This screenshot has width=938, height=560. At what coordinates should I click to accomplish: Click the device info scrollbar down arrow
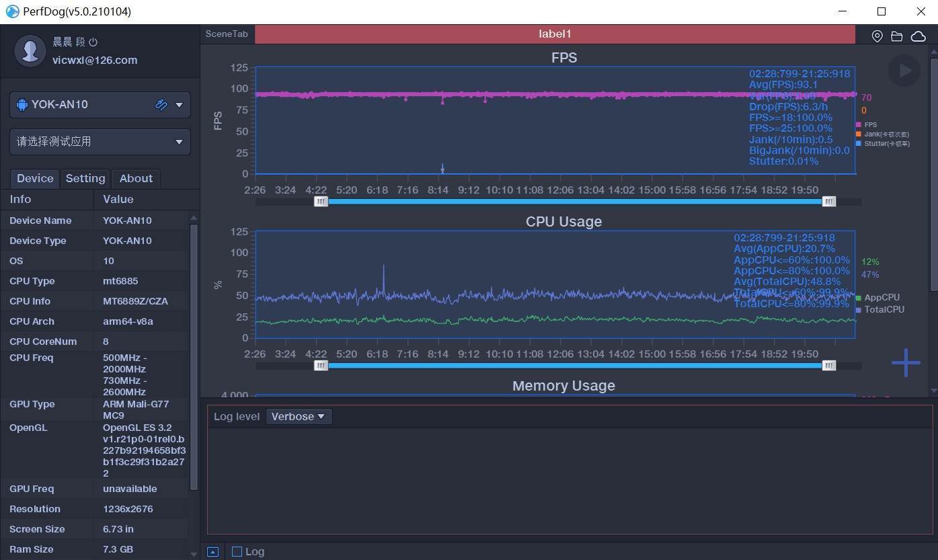[x=194, y=555]
